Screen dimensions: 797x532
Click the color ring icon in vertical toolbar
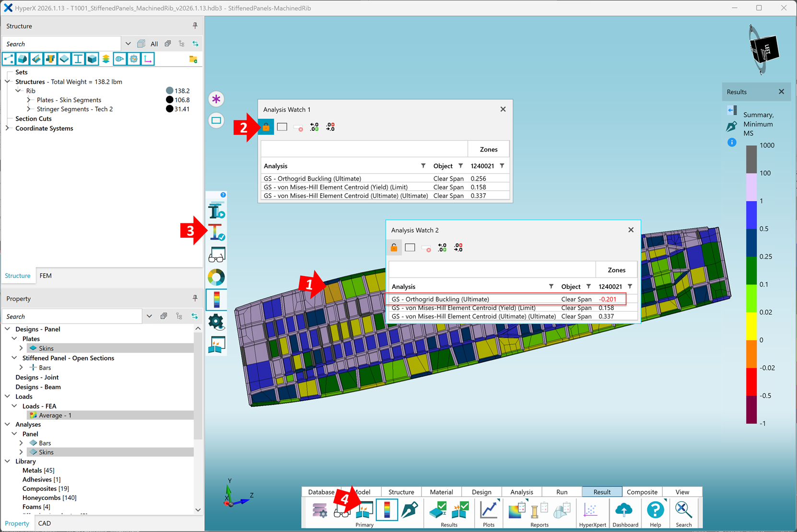coord(216,277)
